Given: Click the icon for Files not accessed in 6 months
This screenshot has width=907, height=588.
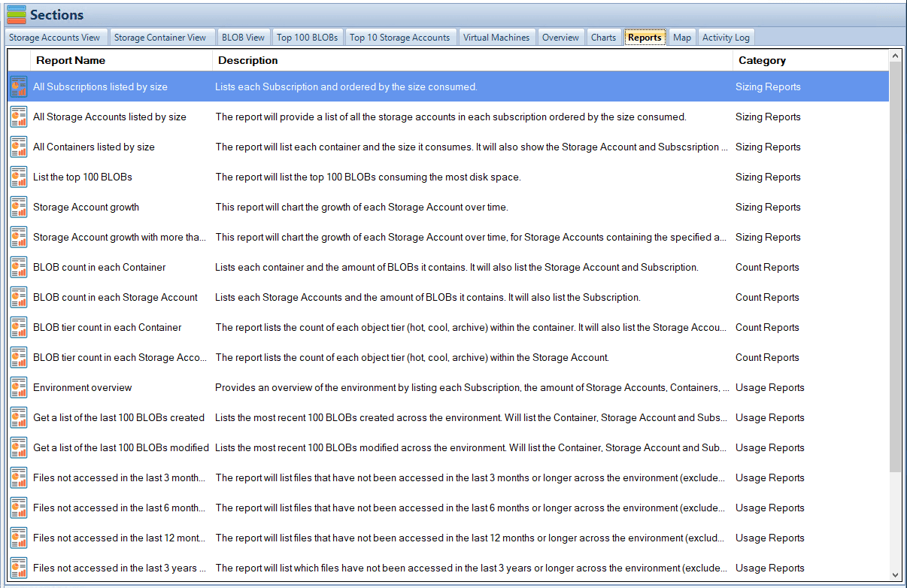Looking at the screenshot, I should tap(19, 508).
